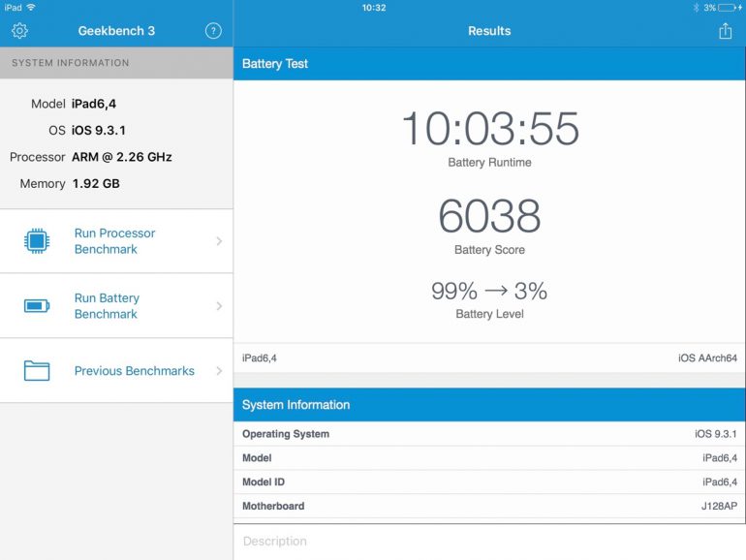Tap the help question mark icon

coord(213,31)
